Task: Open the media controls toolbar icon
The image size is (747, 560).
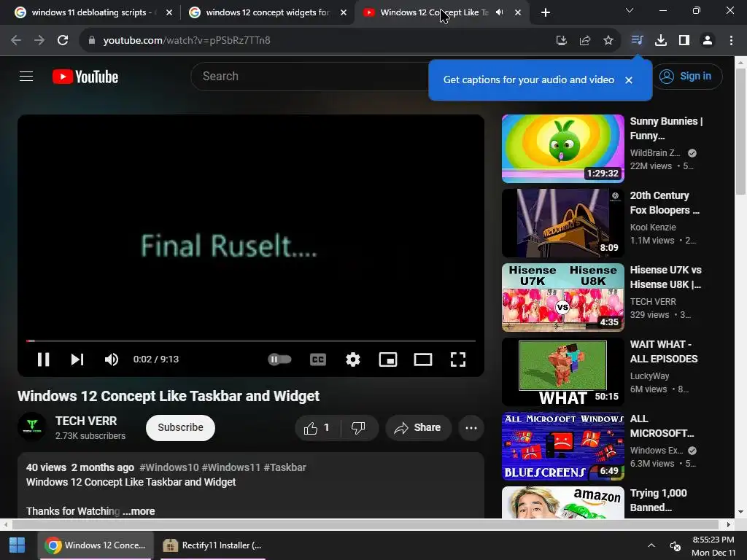Action: (637, 40)
